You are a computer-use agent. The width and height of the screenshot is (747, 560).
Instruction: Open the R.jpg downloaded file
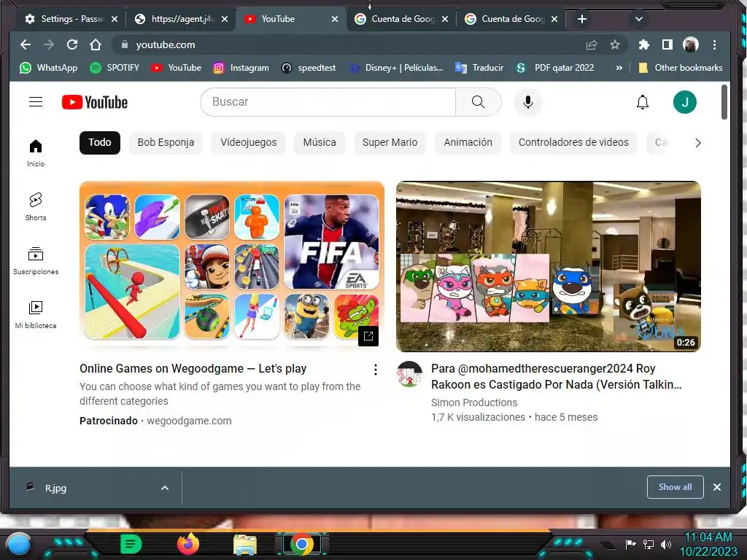[55, 488]
